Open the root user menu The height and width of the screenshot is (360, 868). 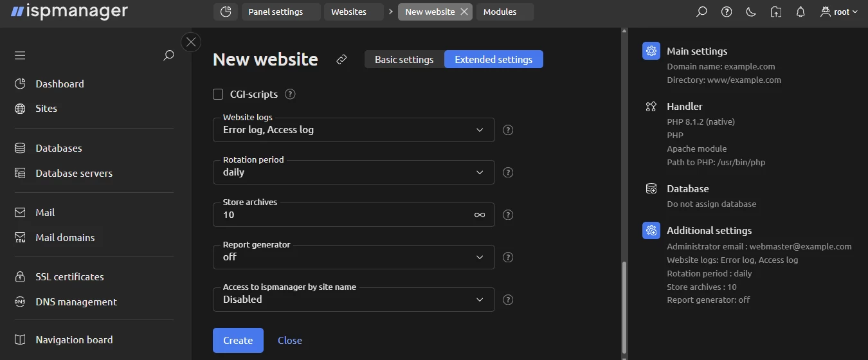click(839, 12)
